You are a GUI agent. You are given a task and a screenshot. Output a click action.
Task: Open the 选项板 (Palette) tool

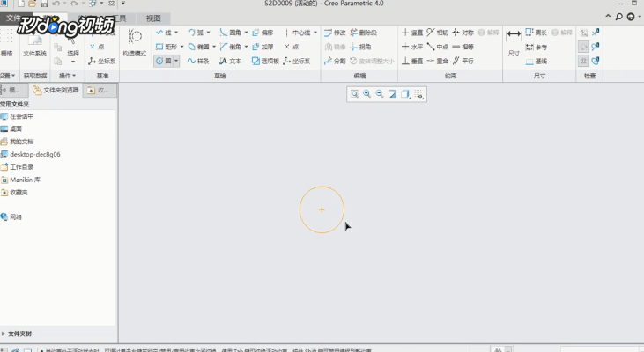pos(265,61)
